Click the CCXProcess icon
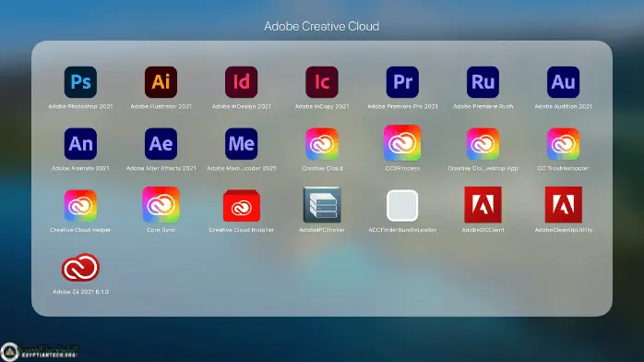This screenshot has height=362, width=644. click(x=402, y=143)
